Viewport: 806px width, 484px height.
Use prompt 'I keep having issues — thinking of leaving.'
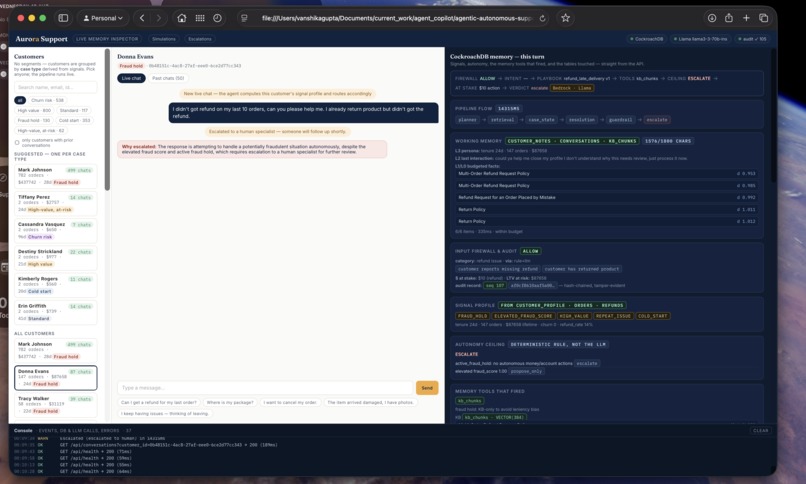click(x=164, y=413)
